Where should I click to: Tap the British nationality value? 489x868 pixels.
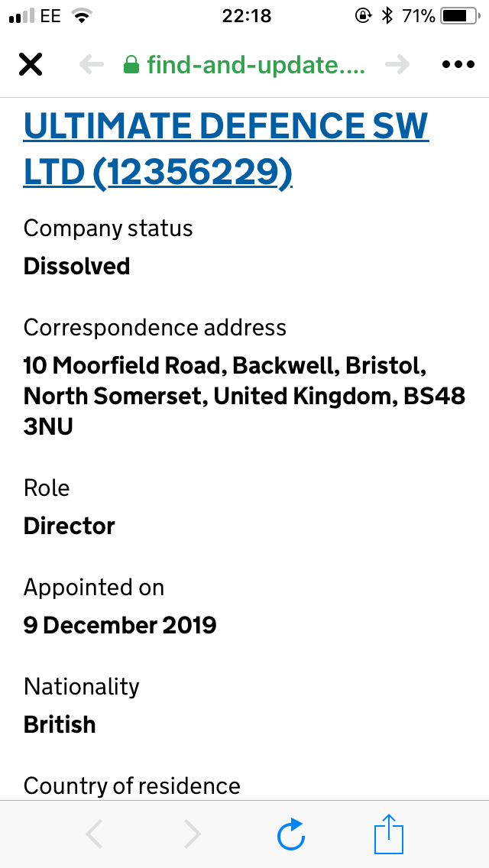[x=60, y=724]
